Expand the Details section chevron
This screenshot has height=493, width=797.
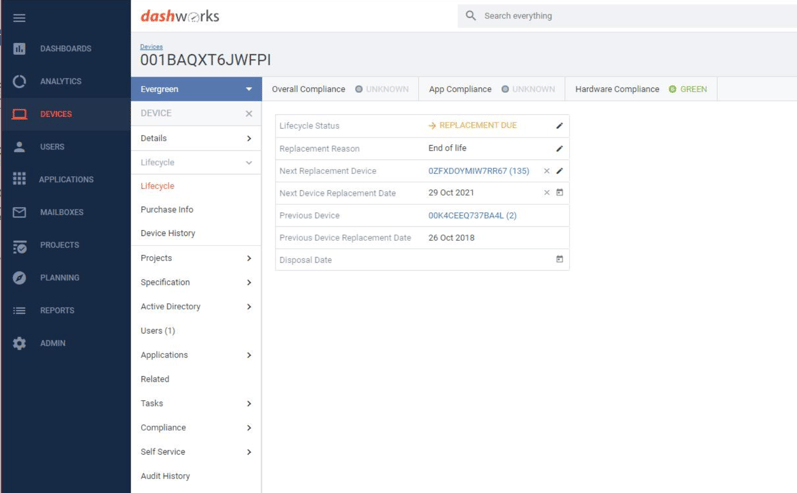249,138
